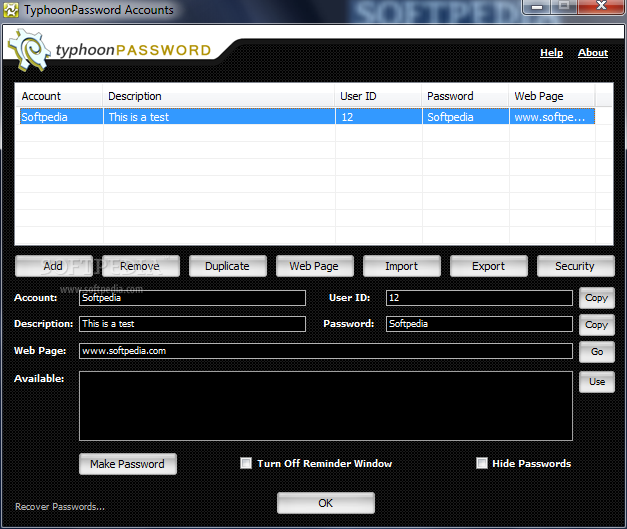Select the Softpedia cell in Password column

click(x=466, y=117)
